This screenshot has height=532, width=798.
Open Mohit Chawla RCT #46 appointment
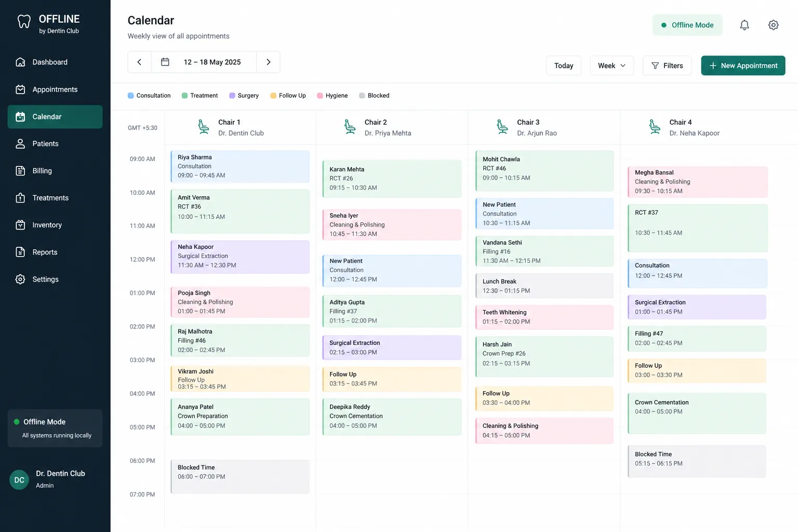point(544,171)
